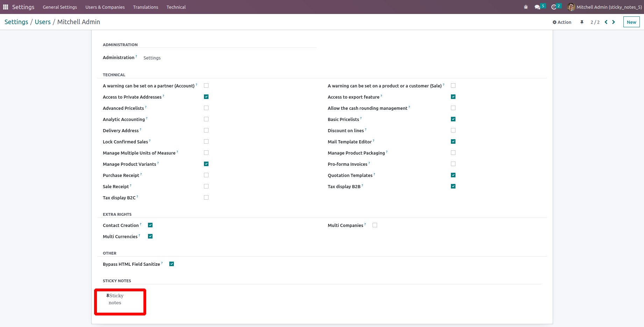Navigate to Users breadcrumb link
644x327 pixels.
click(43, 22)
